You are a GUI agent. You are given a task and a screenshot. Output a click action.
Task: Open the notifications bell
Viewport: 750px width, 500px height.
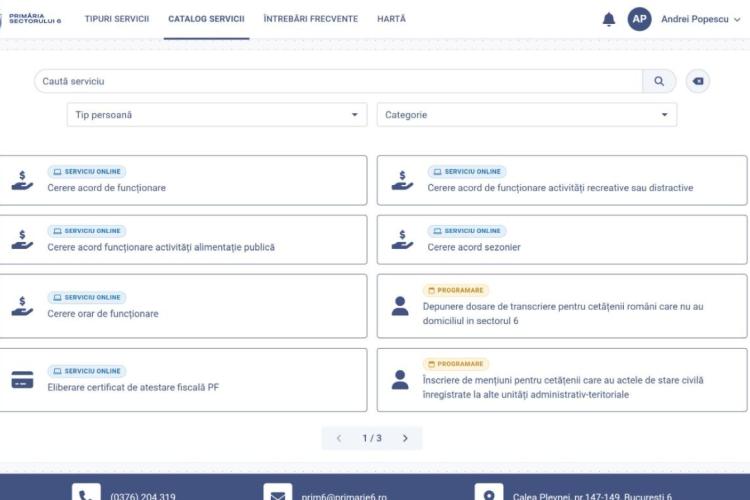tap(608, 19)
